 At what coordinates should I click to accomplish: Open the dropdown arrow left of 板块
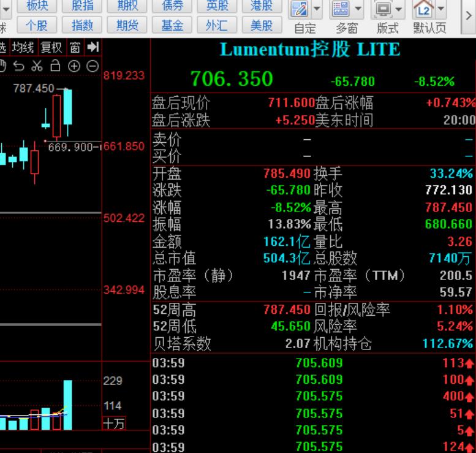[6, 9]
